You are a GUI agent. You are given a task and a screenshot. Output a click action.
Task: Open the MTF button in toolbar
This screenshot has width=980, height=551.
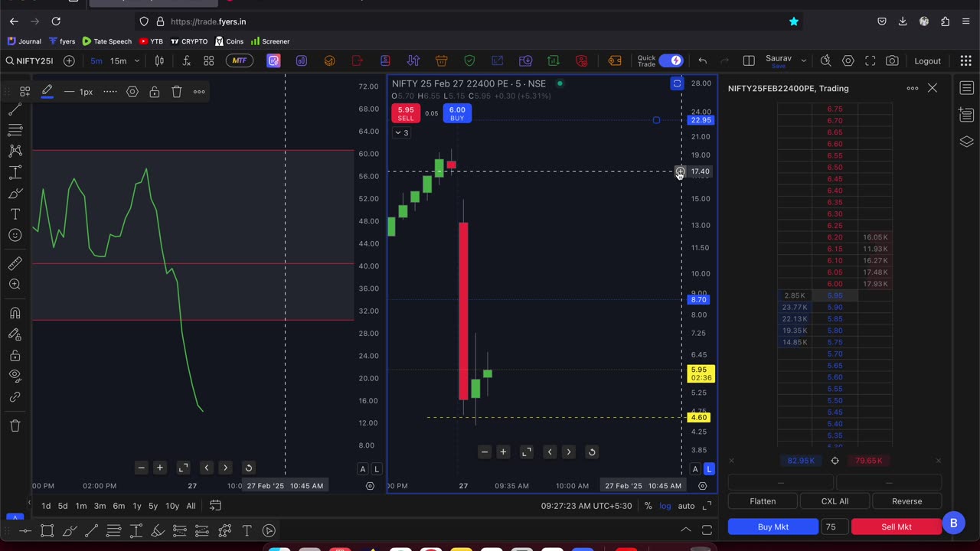click(239, 61)
